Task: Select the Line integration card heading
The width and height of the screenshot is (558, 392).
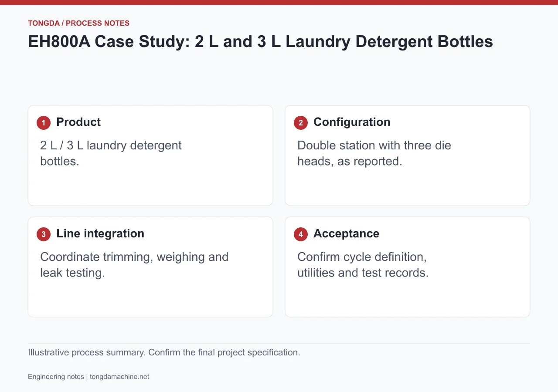Action: (100, 233)
